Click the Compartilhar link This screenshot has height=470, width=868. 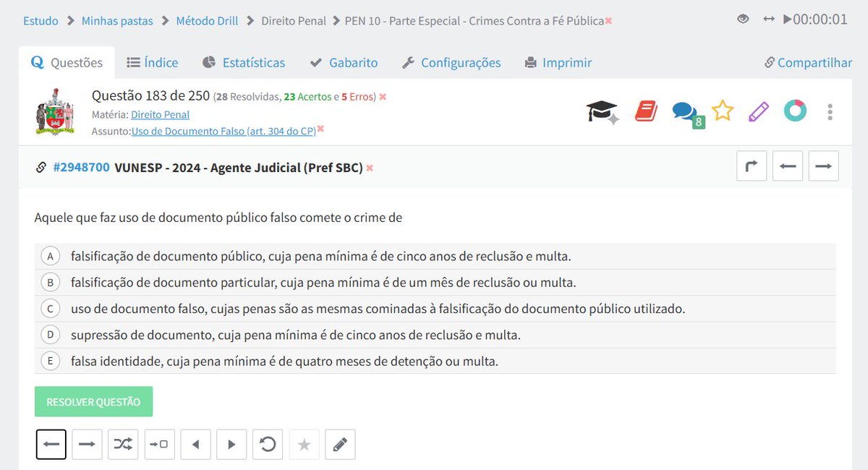tap(809, 63)
